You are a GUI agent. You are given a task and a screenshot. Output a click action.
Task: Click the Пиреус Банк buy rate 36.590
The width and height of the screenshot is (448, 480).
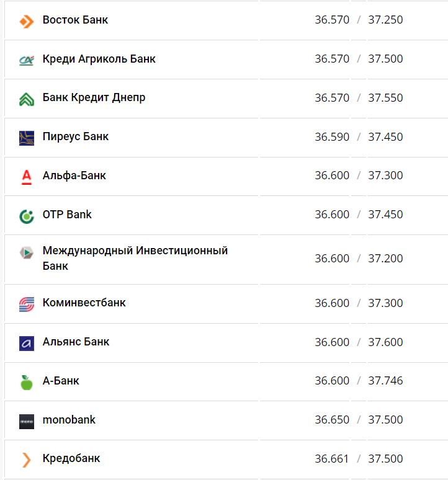point(332,137)
